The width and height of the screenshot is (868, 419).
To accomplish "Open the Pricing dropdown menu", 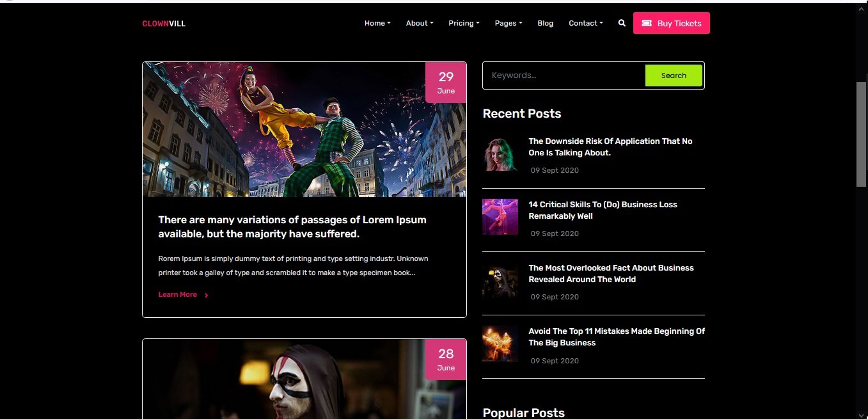I will coord(464,23).
